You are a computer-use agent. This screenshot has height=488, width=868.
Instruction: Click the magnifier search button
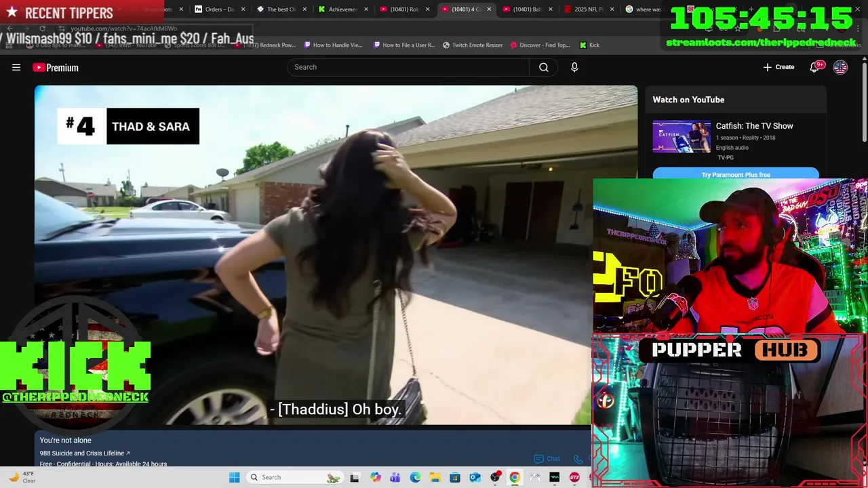coord(544,67)
